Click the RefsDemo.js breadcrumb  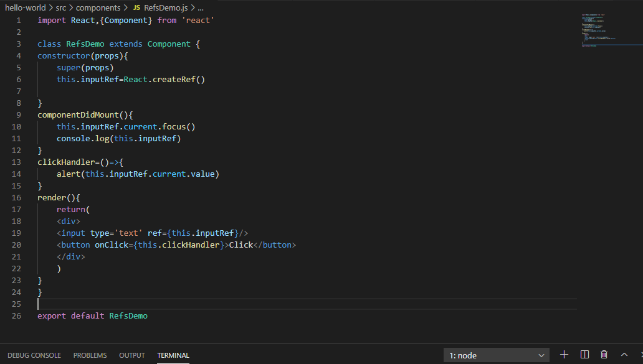[166, 8]
